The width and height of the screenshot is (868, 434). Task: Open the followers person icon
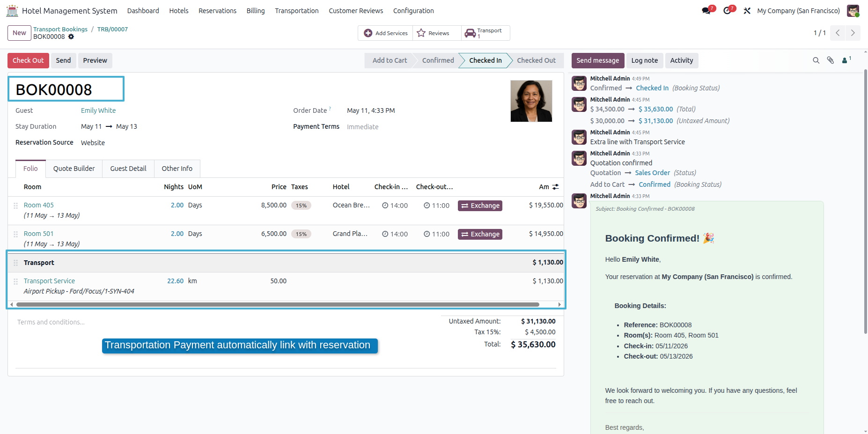click(x=846, y=60)
